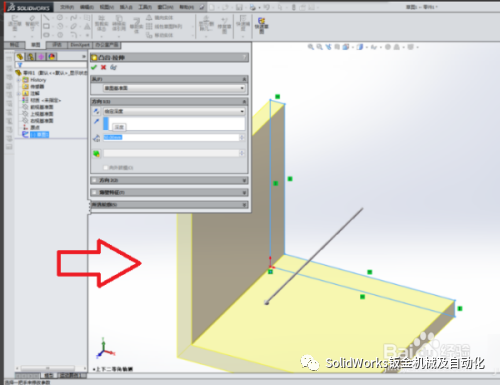Image resolution: width=500 pixels, height=385 pixels.
Task: Select the Spline sketch tool
Action: point(73,17)
